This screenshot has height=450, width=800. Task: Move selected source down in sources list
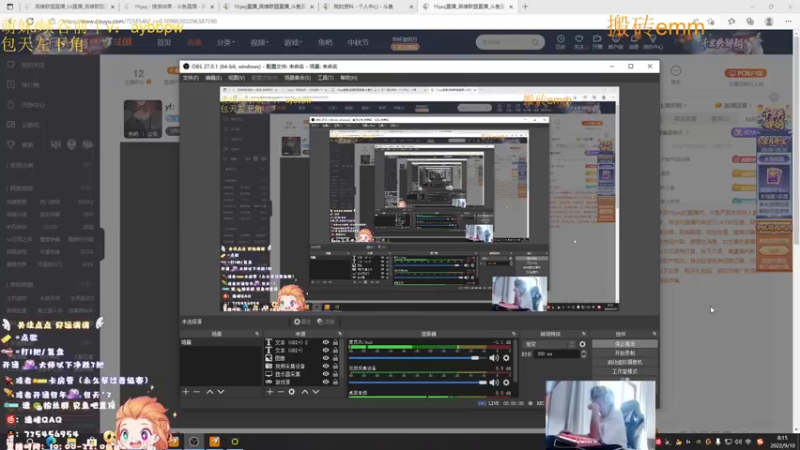316,392
